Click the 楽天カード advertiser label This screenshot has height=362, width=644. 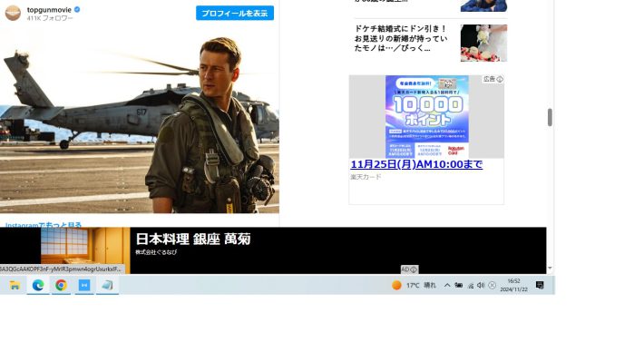[366, 177]
